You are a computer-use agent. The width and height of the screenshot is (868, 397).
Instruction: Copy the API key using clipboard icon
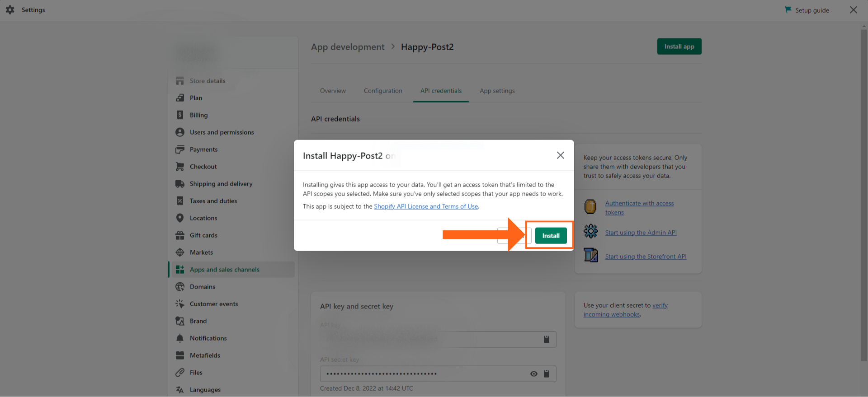[x=547, y=339]
